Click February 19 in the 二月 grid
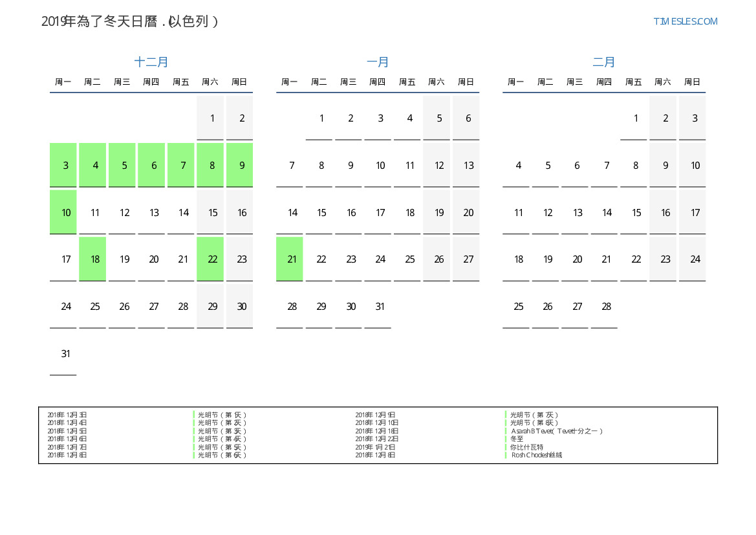Screen dimensions: 756x535 coord(545,259)
